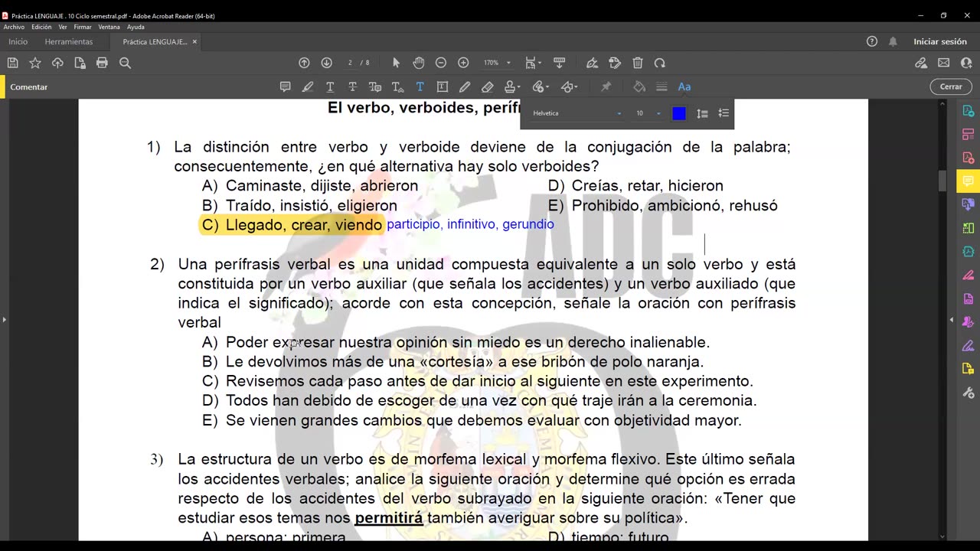Screen dimensions: 980x551
Task: Open text properties Aa button
Action: pyautogui.click(x=684, y=86)
